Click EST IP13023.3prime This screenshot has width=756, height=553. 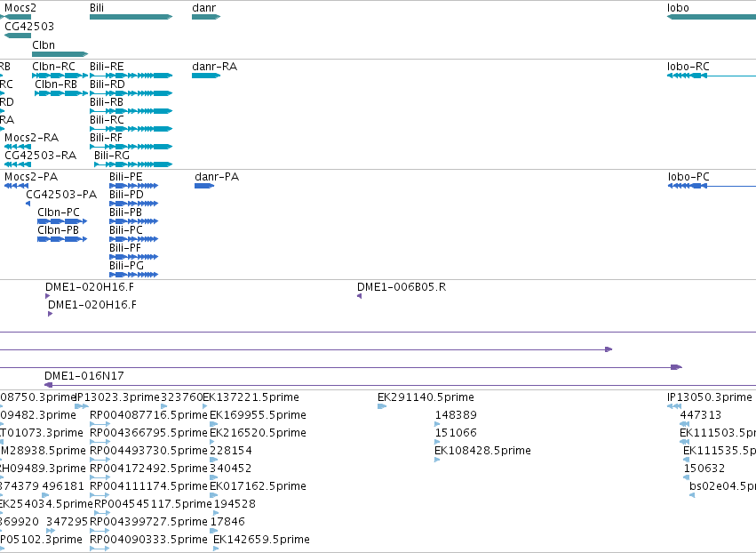(82, 406)
